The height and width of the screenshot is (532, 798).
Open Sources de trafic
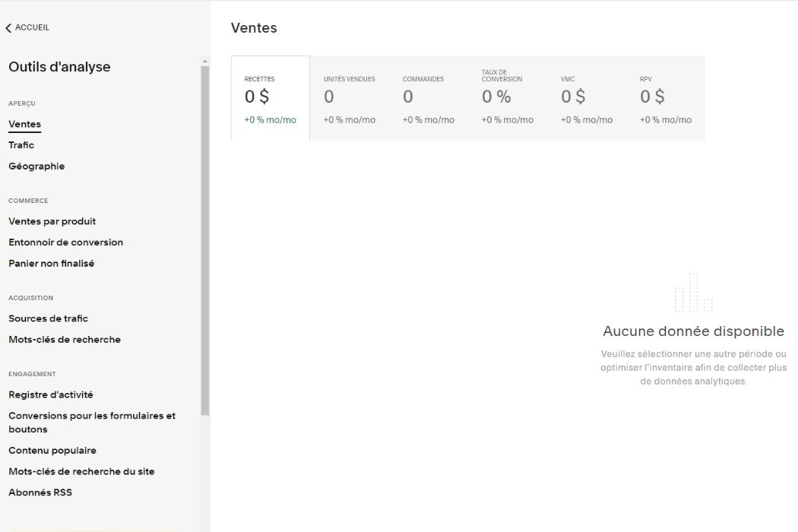pos(47,318)
